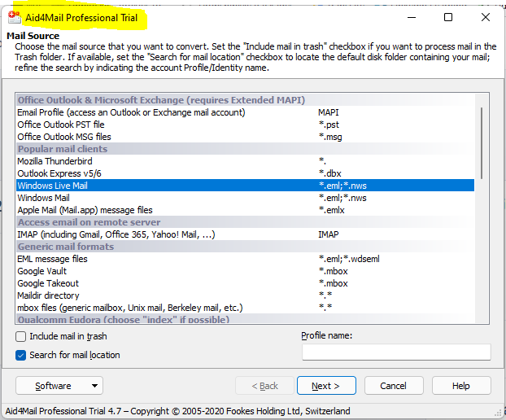The height and width of the screenshot is (420, 506).
Task: Select Email Profile (Outlook or Exchange) row
Action: pyautogui.click(x=245, y=112)
